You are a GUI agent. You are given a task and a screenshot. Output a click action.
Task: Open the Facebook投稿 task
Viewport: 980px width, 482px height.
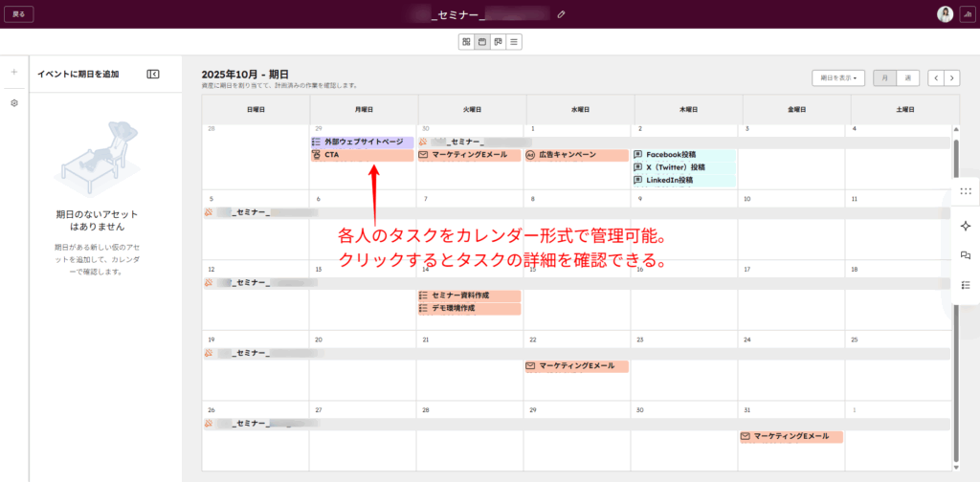(x=684, y=154)
